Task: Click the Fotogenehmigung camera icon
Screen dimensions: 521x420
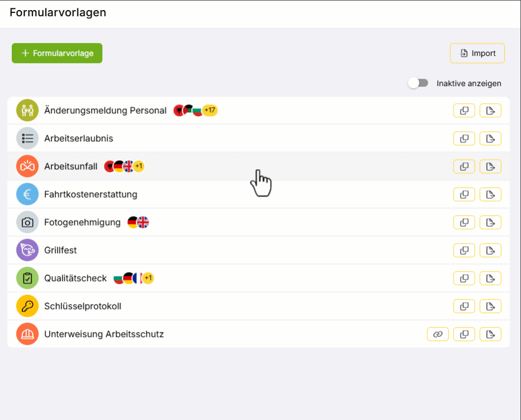Action: pyautogui.click(x=27, y=222)
